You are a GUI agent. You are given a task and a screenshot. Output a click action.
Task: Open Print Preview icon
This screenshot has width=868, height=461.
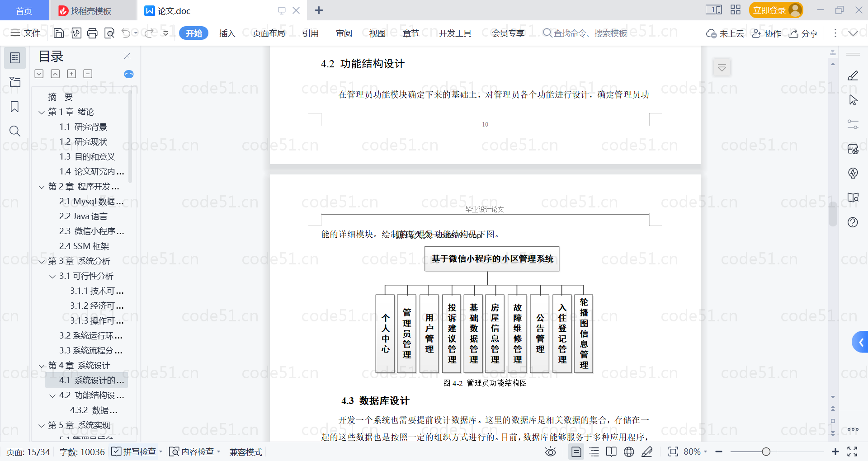click(109, 33)
